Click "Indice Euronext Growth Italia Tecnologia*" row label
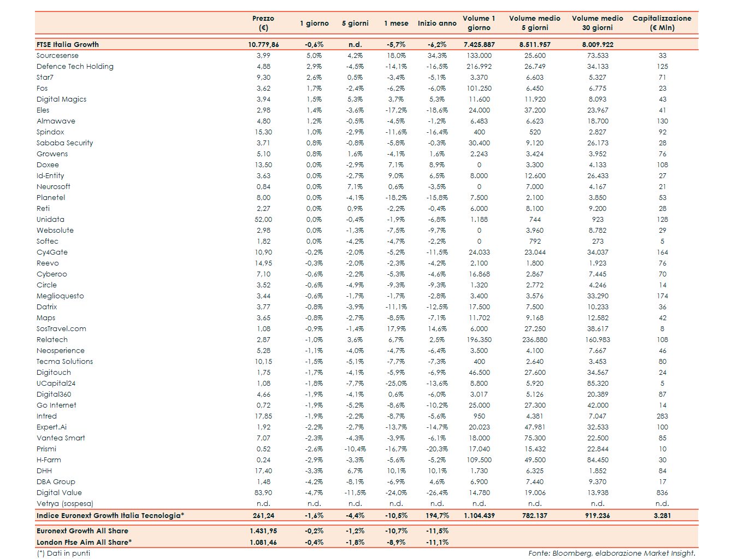The height and width of the screenshot is (559, 756). click(110, 515)
